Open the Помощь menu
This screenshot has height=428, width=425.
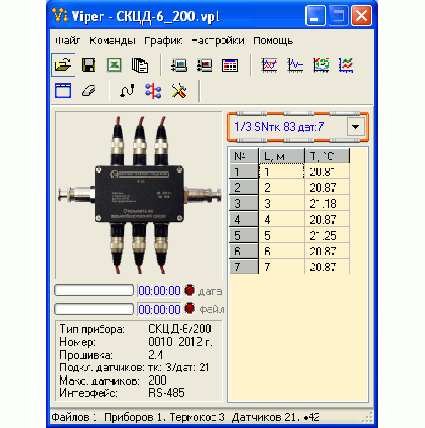(x=273, y=40)
